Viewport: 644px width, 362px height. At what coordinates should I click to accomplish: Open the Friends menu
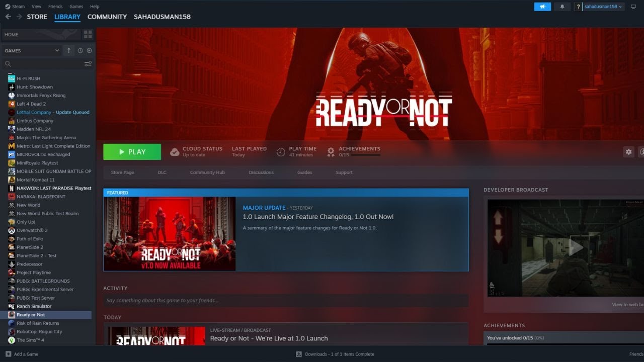click(55, 7)
